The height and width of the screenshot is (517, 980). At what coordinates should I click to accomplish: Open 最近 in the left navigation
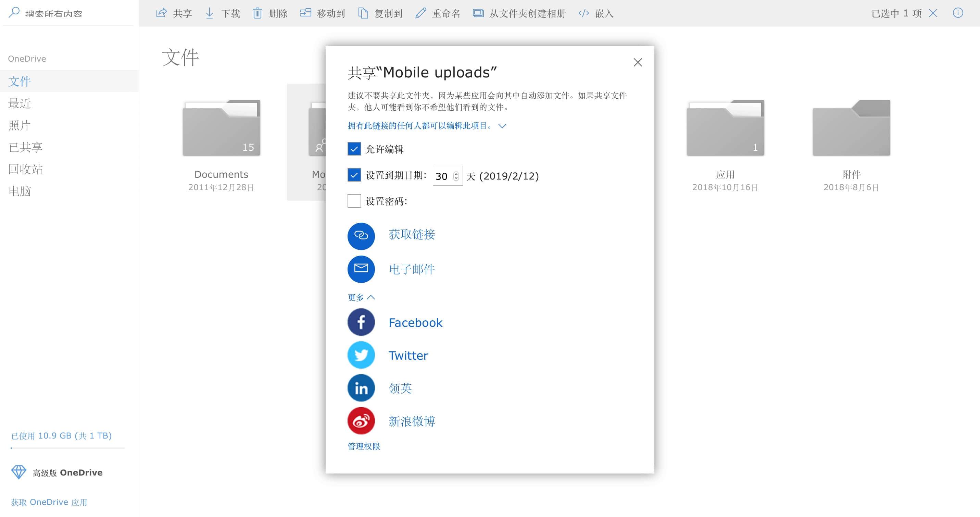pos(69,103)
